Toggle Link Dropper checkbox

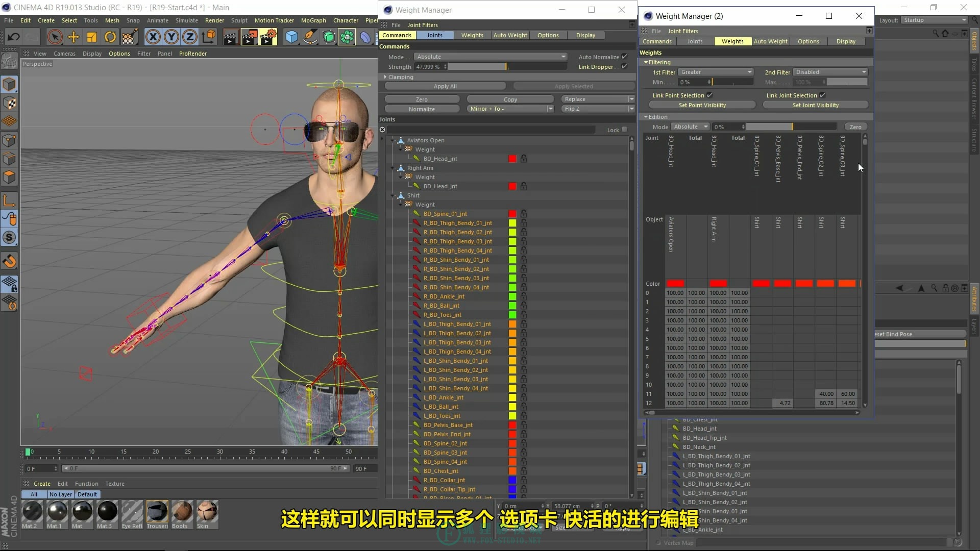pyautogui.click(x=624, y=66)
